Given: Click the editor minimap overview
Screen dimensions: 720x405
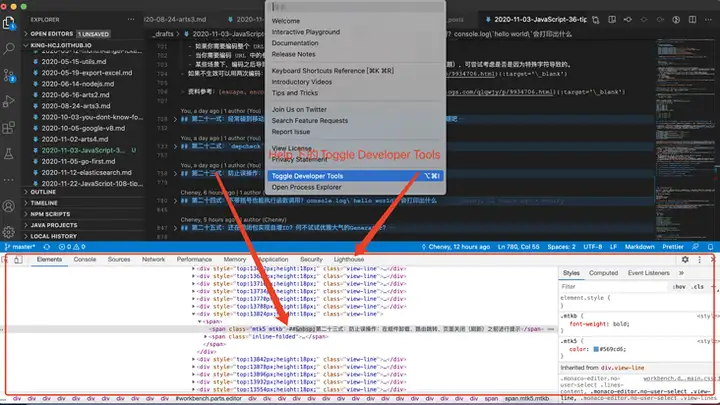Looking at the screenshot, I should [684, 138].
